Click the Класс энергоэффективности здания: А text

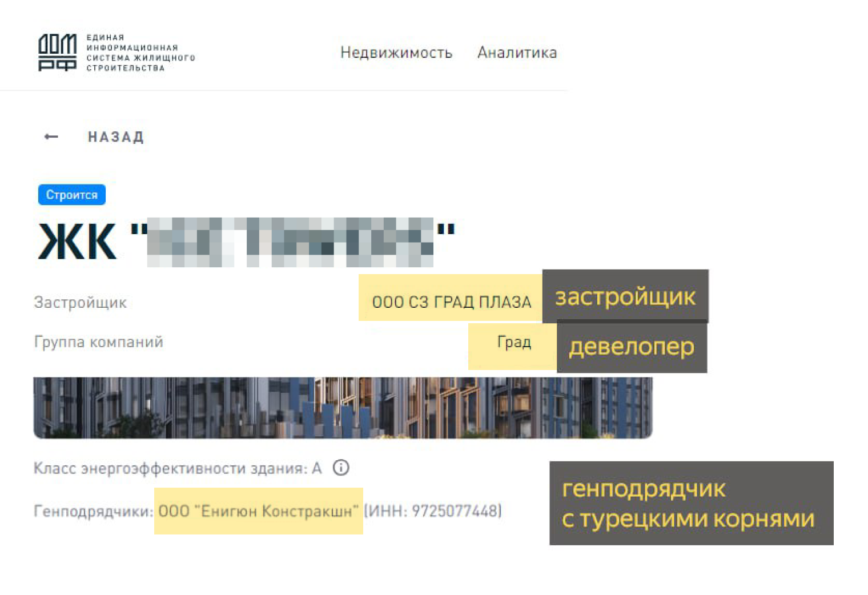[x=178, y=468]
